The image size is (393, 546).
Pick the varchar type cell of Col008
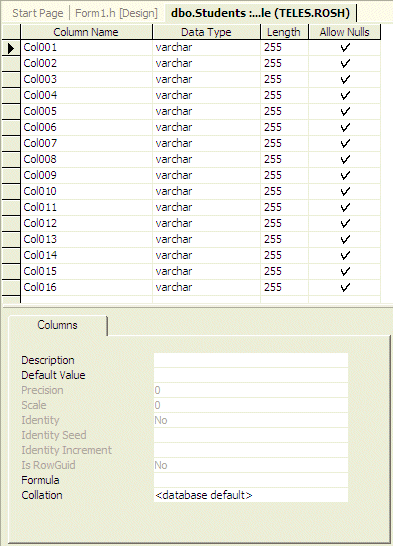pos(206,159)
